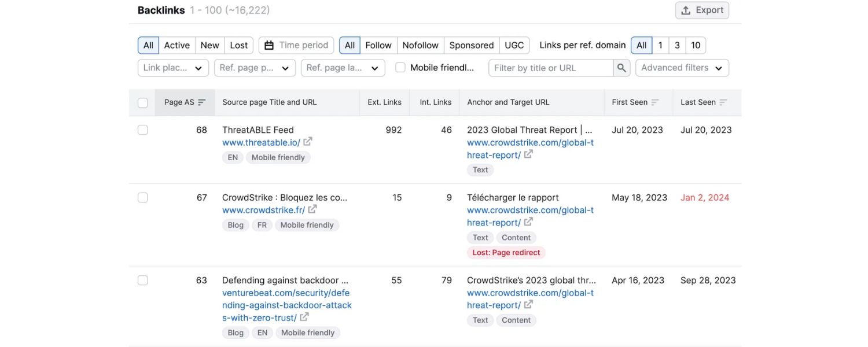Open the Link placement dropdown
Screen dimensions: 868x347
pyautogui.click(x=172, y=68)
